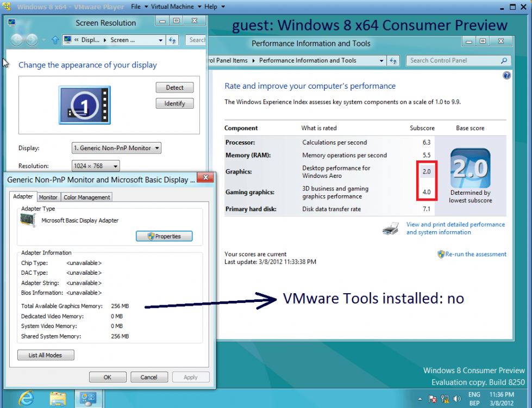This screenshot has width=532, height=408.
Task: Expand the Screen Resolution address bar dropdown
Action: click(x=160, y=40)
